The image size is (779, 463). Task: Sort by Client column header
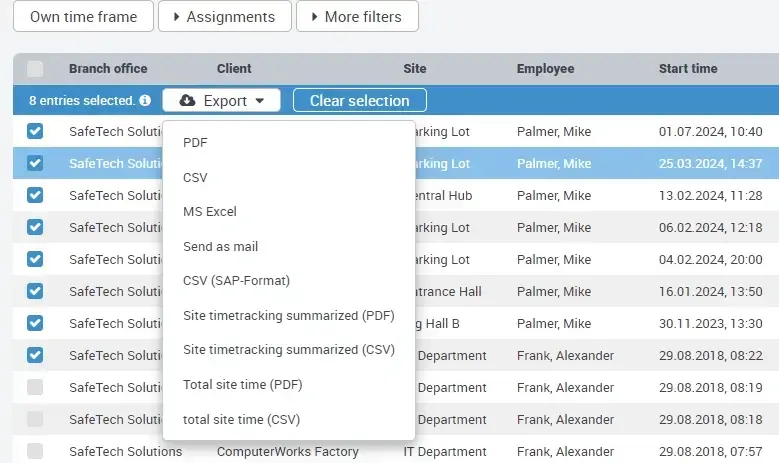coord(234,69)
